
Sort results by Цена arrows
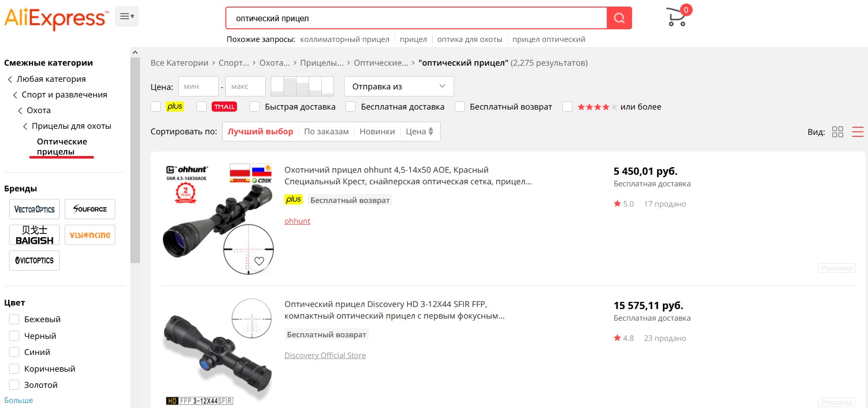click(x=419, y=131)
